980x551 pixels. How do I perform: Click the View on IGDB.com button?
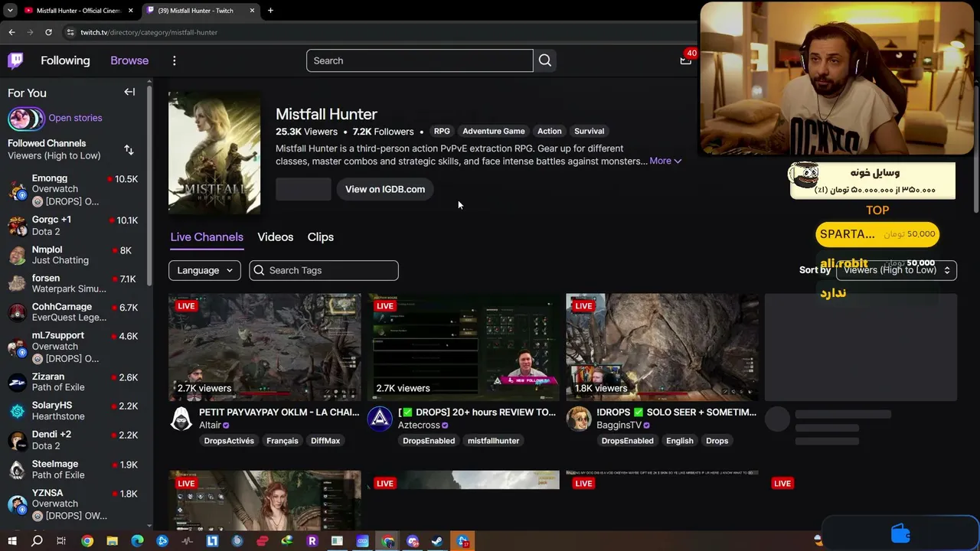385,189
